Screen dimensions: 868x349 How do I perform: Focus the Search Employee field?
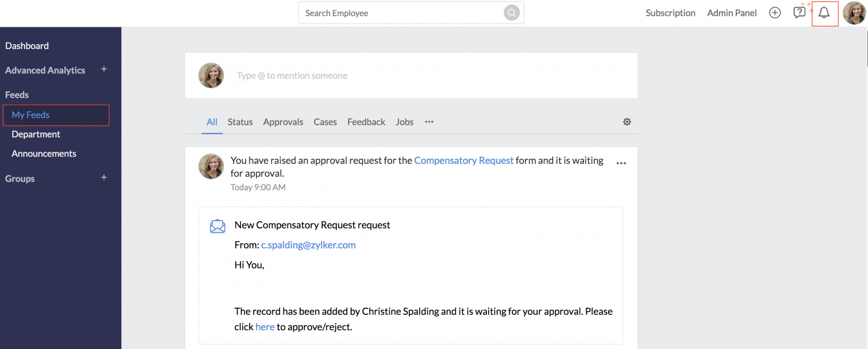[x=411, y=13]
